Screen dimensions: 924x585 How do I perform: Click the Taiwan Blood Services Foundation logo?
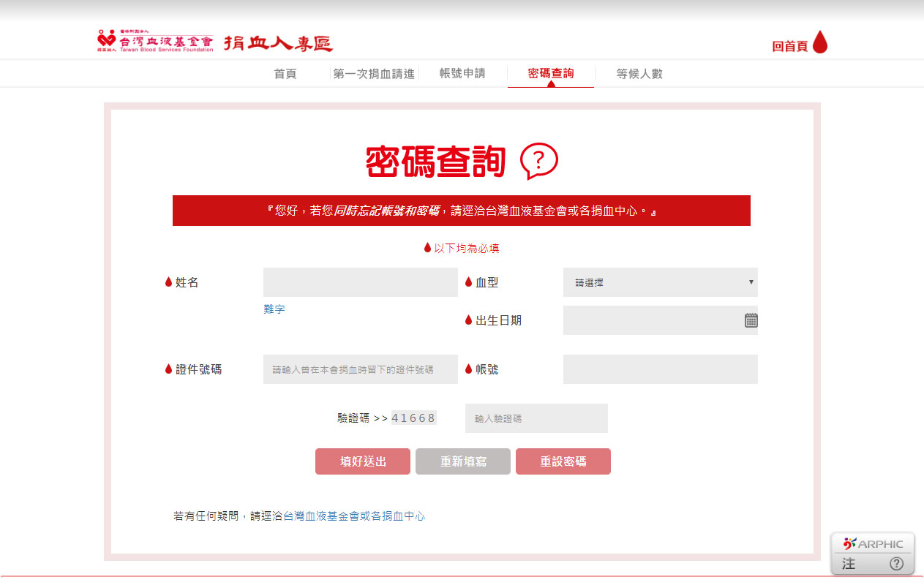155,42
